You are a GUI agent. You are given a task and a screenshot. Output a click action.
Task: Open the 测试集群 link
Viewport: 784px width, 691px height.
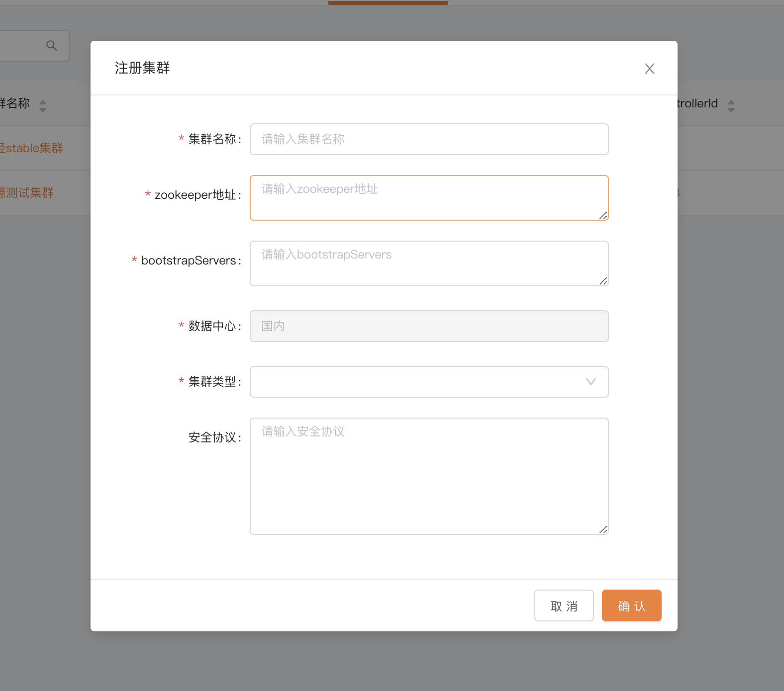[27, 193]
